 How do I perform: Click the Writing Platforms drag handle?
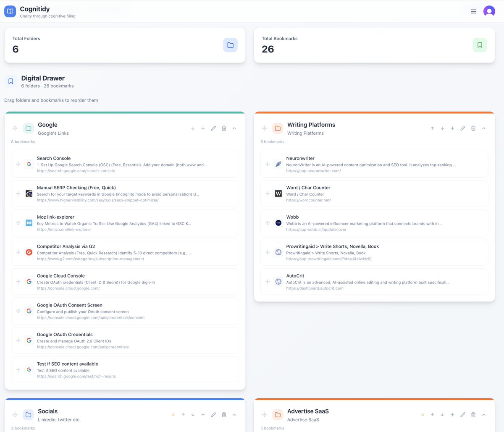click(x=264, y=128)
